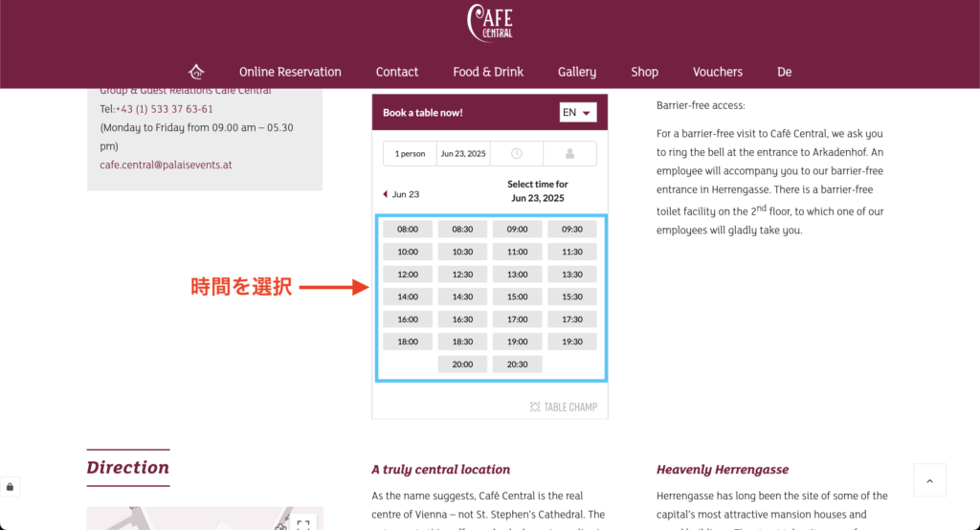980x530 pixels.
Task: Open Online Reservation menu item
Action: (x=290, y=72)
